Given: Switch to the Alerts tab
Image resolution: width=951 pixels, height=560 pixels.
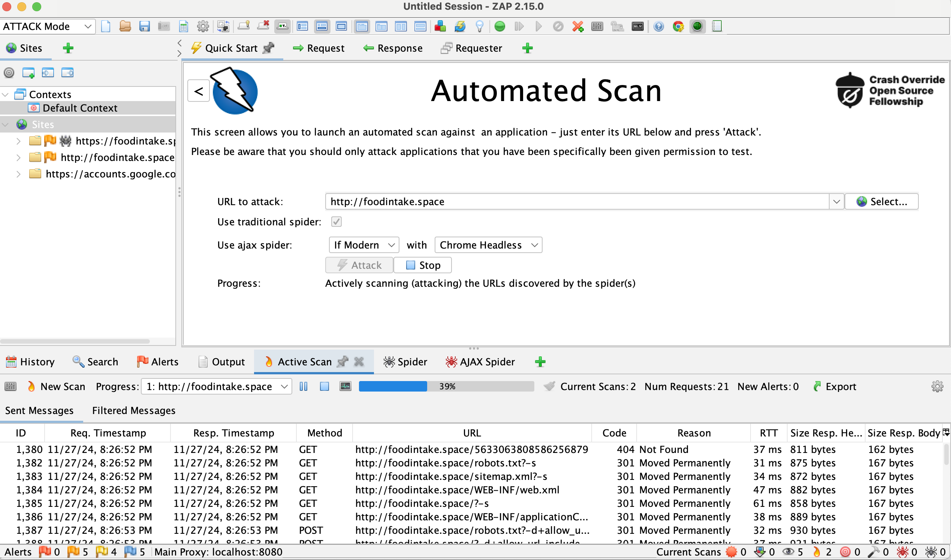Looking at the screenshot, I should [x=157, y=362].
